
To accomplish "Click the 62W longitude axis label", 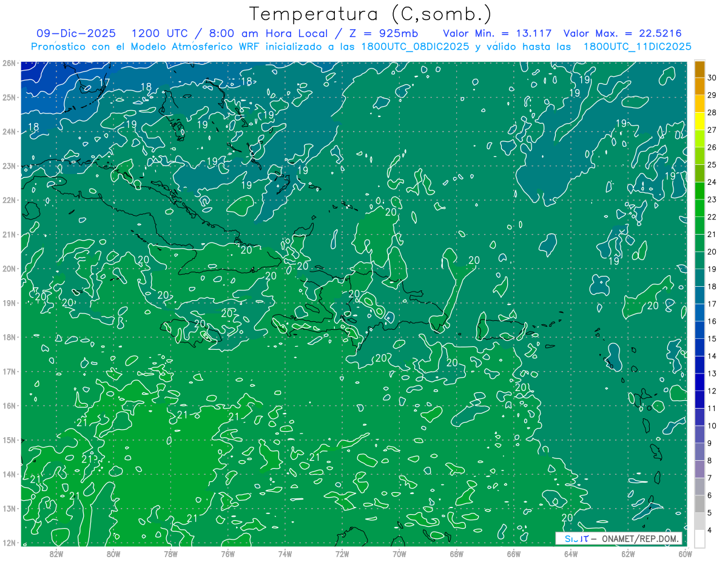I will click(628, 553).
